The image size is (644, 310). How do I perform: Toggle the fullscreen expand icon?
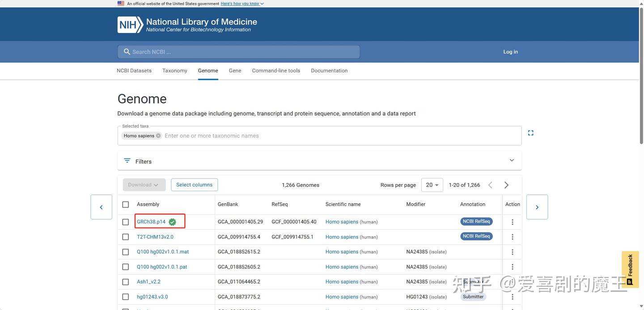[530, 133]
